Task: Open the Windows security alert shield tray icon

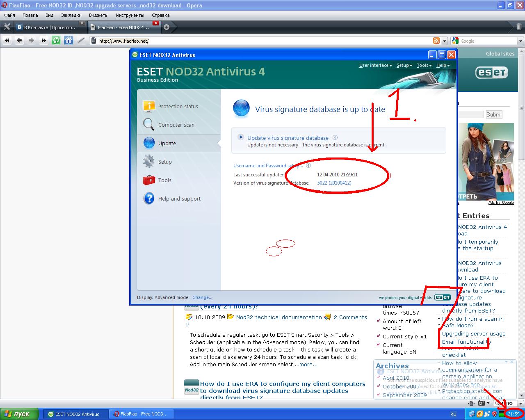Action: point(494,414)
